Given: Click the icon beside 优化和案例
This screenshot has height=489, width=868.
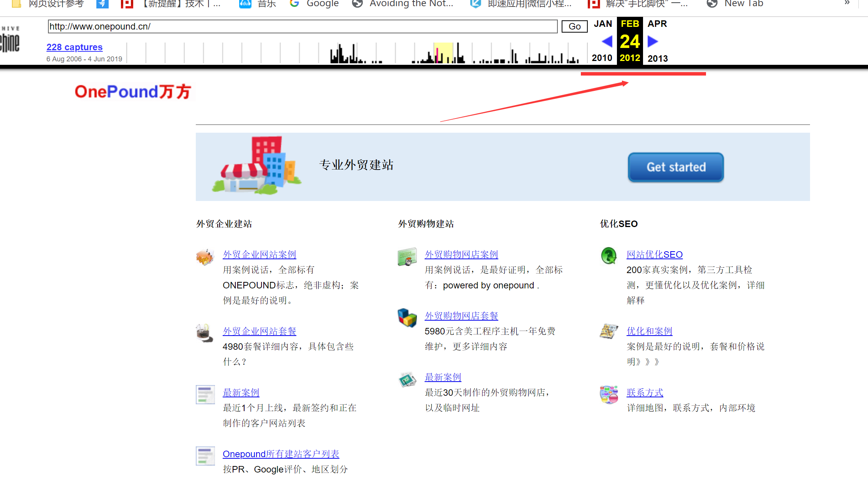Looking at the screenshot, I should (609, 331).
